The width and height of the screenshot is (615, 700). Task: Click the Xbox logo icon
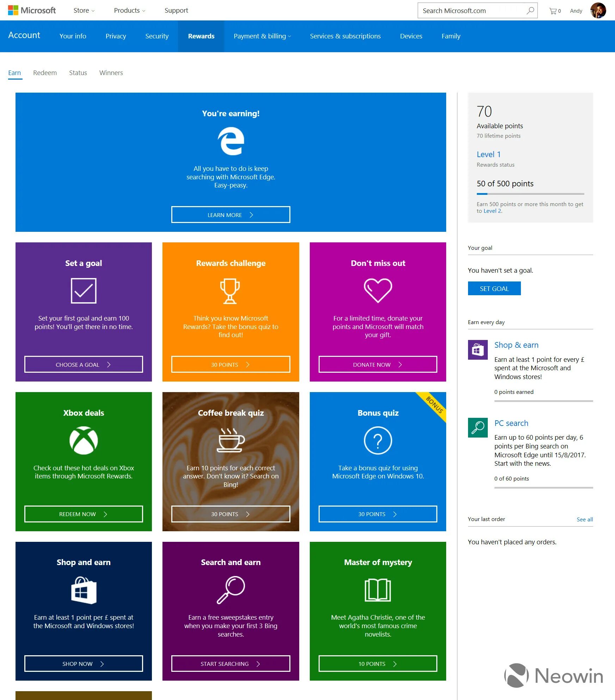point(84,440)
